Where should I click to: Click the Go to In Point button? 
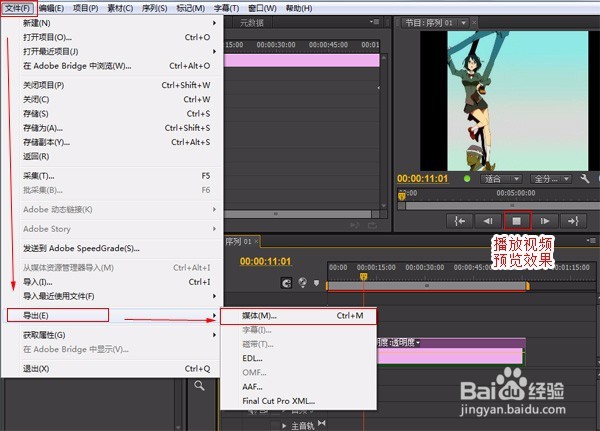(x=460, y=221)
